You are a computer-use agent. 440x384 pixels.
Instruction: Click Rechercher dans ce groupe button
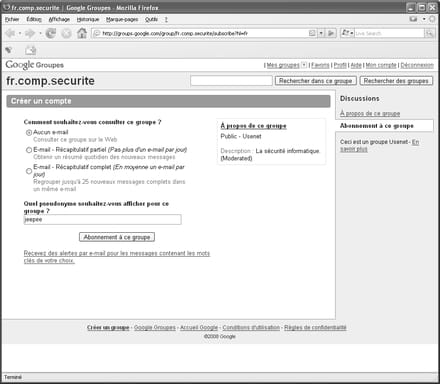pyautogui.click(x=316, y=81)
